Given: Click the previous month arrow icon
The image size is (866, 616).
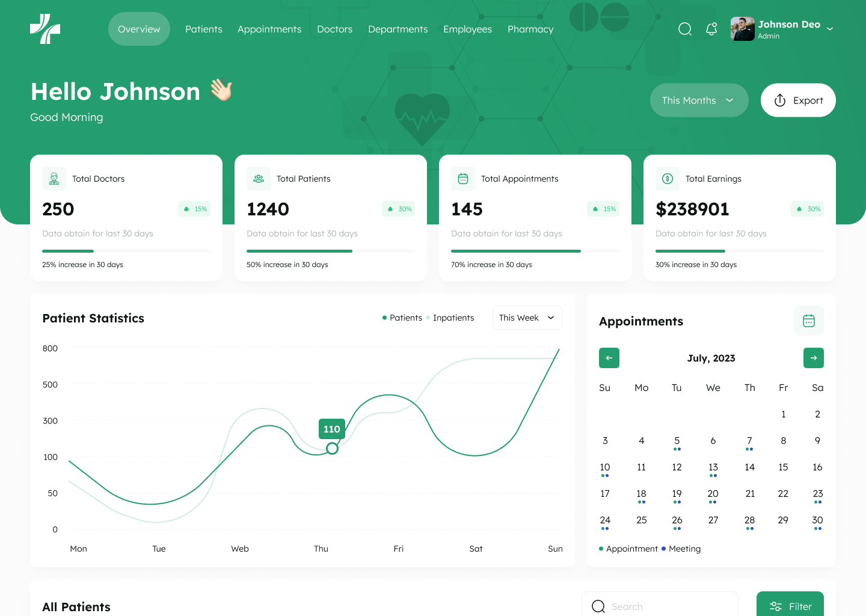Looking at the screenshot, I should 609,358.
